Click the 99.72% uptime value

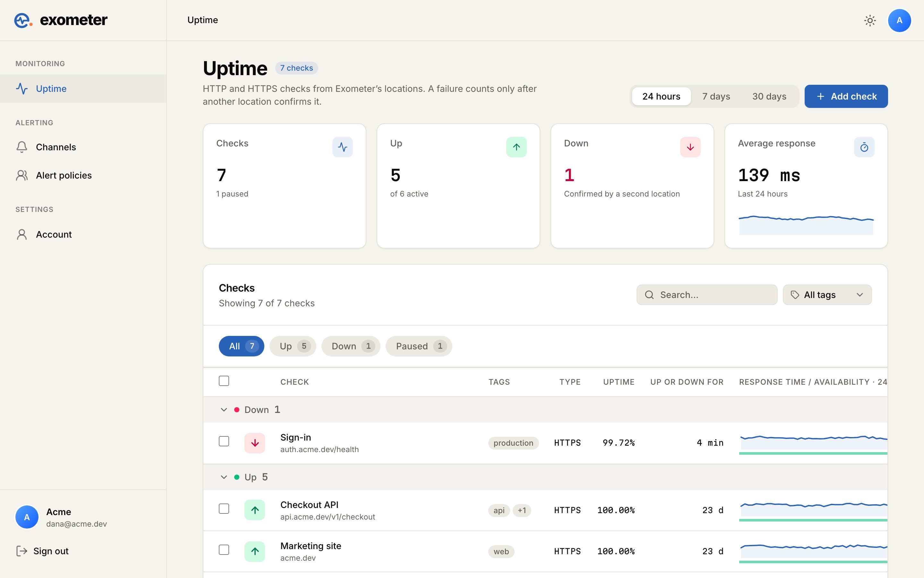coord(619,443)
